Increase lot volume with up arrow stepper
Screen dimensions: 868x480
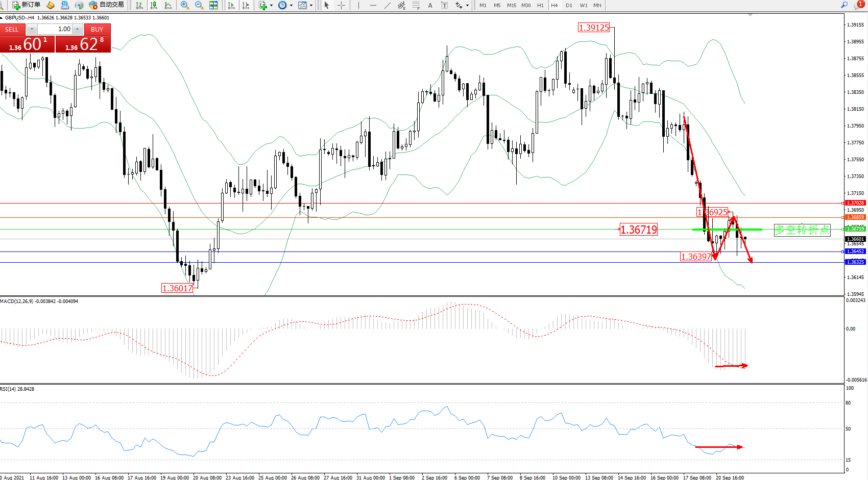tap(77, 29)
